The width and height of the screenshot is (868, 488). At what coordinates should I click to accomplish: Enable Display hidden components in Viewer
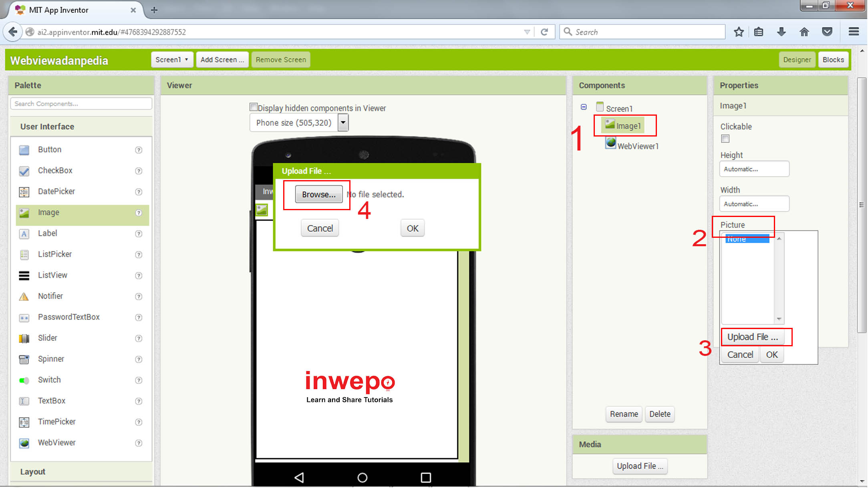coord(253,107)
